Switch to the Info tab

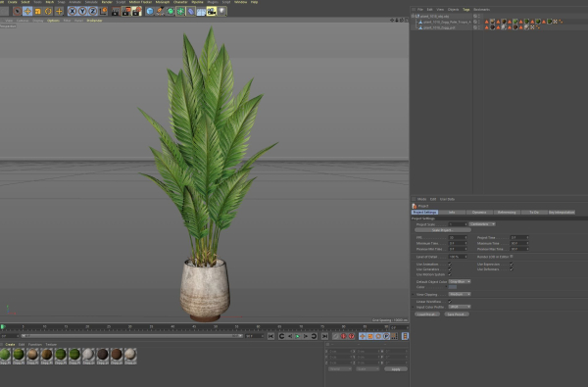(452, 213)
